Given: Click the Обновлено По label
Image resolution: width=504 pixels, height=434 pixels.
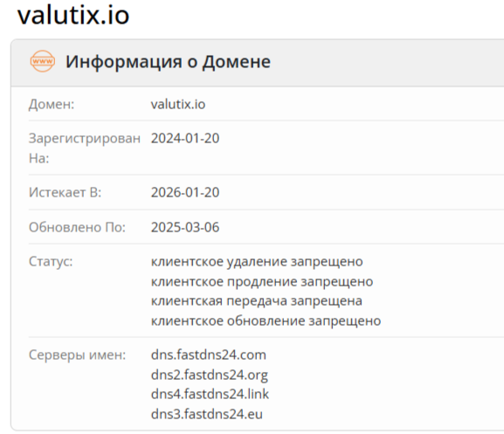Looking at the screenshot, I should pyautogui.click(x=77, y=227).
